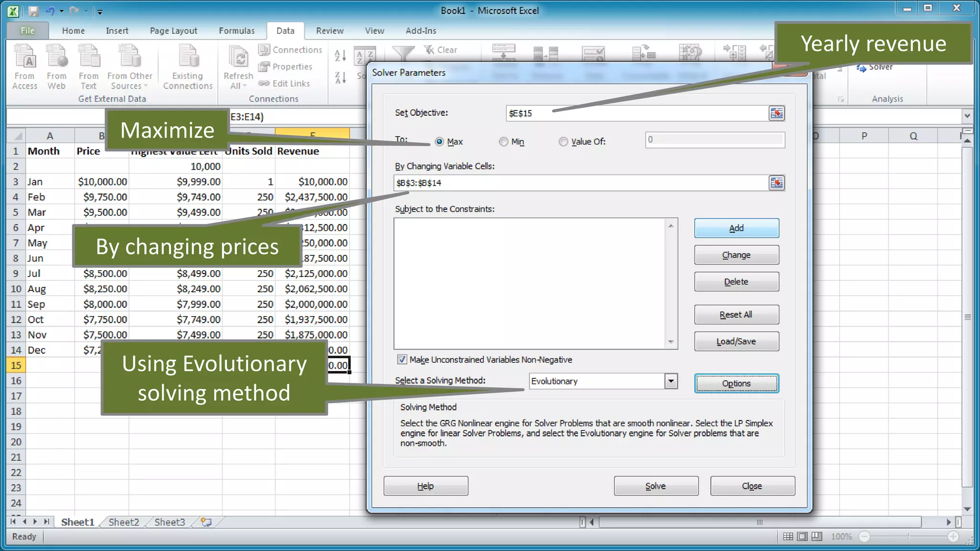Screen dimensions: 980x551
Task: Click the Connections icon in ribbon
Action: 264,50
